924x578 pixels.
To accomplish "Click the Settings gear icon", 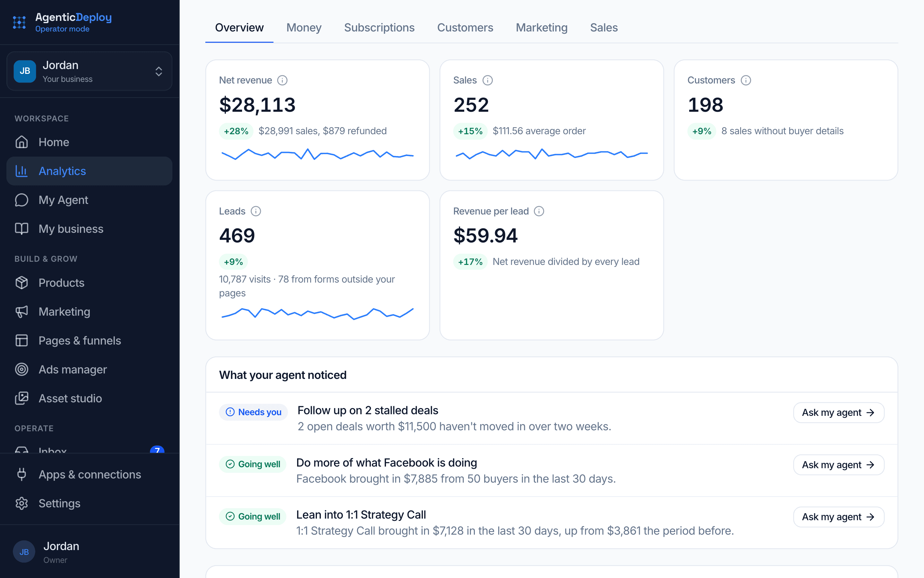I will coord(22,503).
